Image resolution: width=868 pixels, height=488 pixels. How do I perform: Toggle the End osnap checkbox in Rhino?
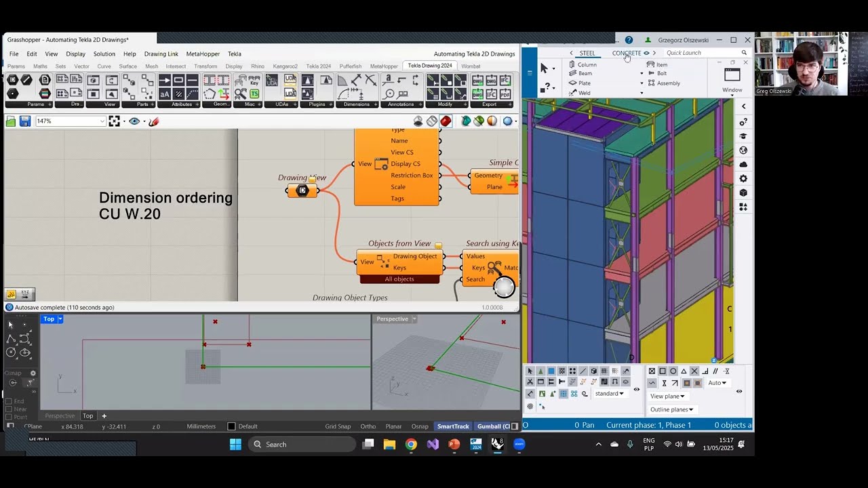click(x=9, y=401)
